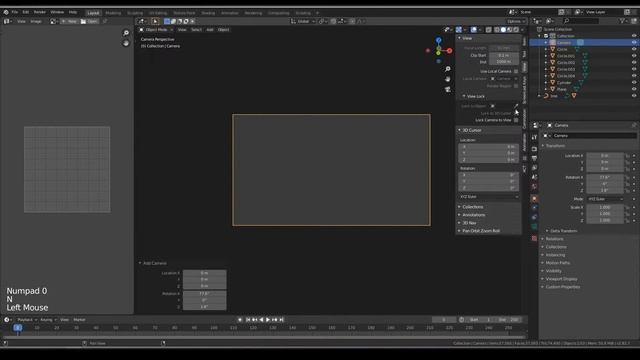Screen dimensions: 640x360
Task: Open the View Layer properties tab icon
Action: (534, 168)
